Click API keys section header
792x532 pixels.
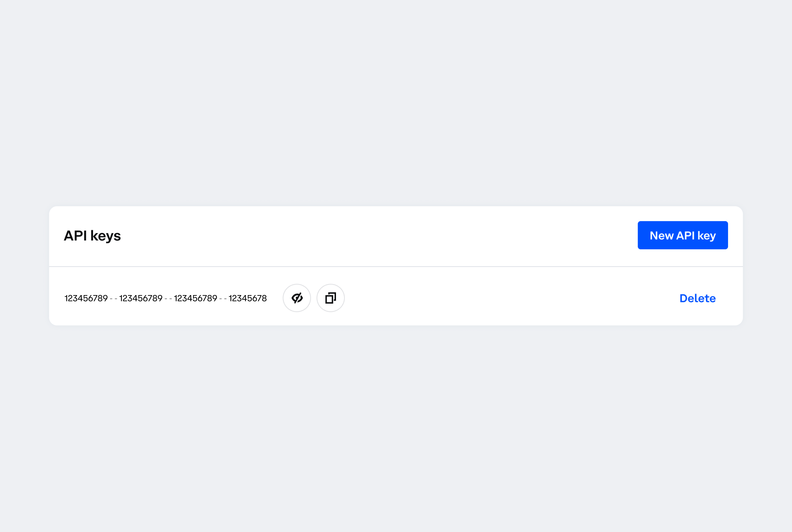pyautogui.click(x=92, y=235)
